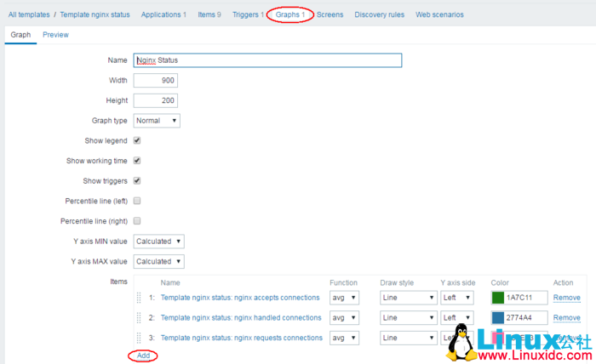Enable Percentile line (left) checkbox
The image size is (596, 364).
[x=137, y=201]
